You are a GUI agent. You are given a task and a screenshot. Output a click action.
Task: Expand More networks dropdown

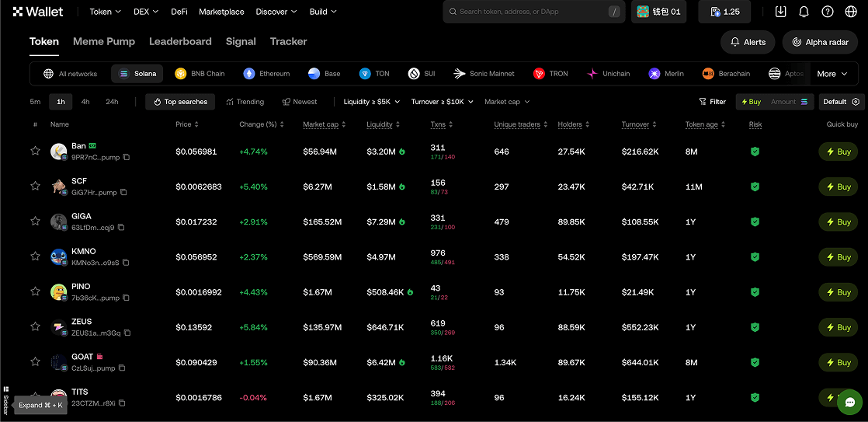point(832,74)
